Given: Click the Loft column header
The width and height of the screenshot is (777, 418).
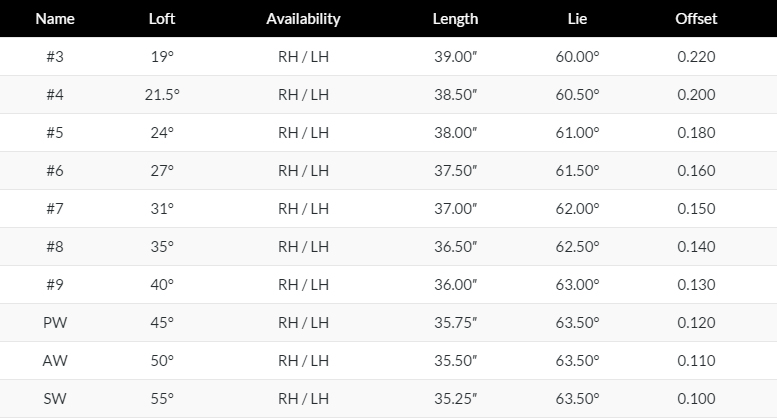Looking at the screenshot, I should 162,19.
